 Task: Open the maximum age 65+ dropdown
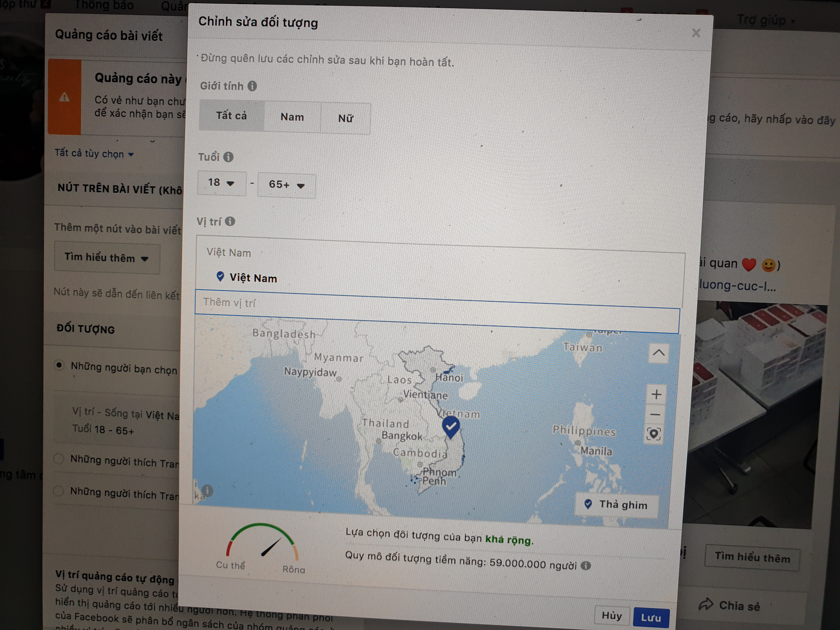pos(286,185)
